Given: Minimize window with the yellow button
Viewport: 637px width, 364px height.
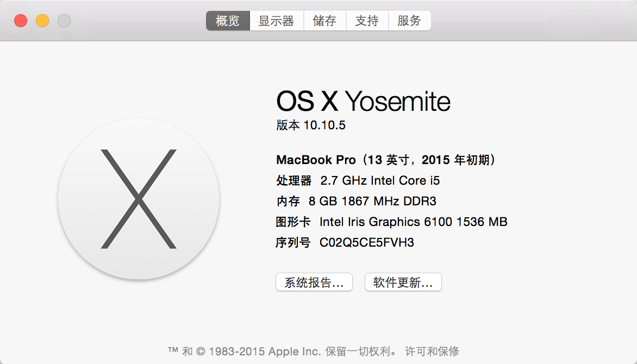Looking at the screenshot, I should (x=42, y=21).
